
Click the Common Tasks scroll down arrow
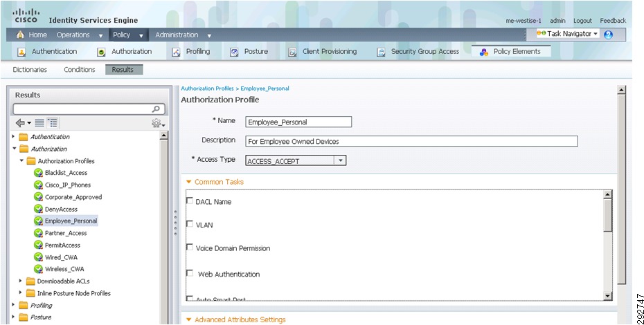click(608, 296)
